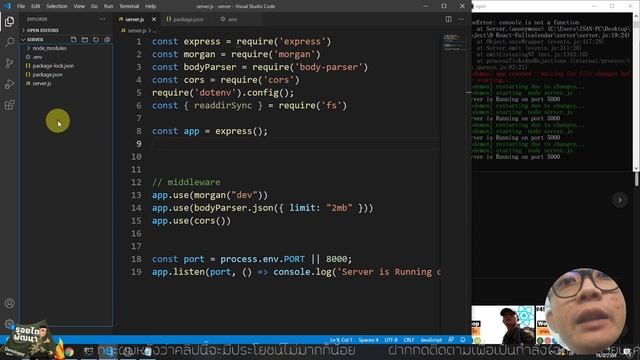Image resolution: width=640 pixels, height=360 pixels.
Task: Collapse all folders in Explorer icon
Action: (107, 40)
